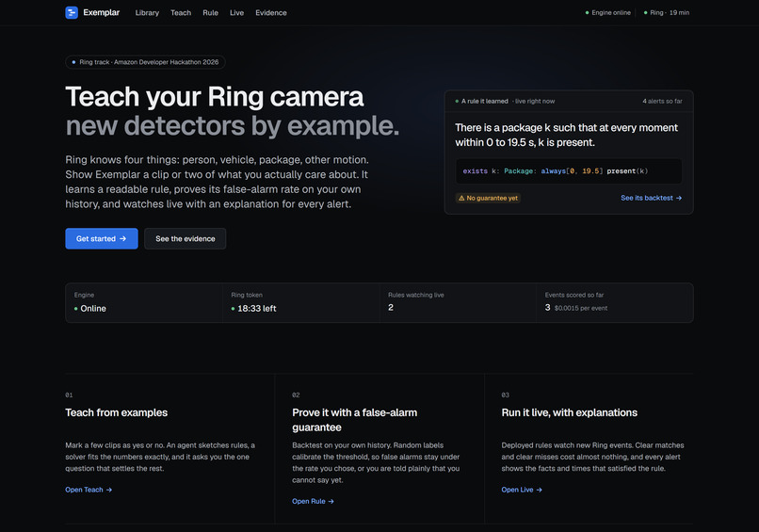
Task: Click the rule description sentence in card
Action: click(566, 135)
